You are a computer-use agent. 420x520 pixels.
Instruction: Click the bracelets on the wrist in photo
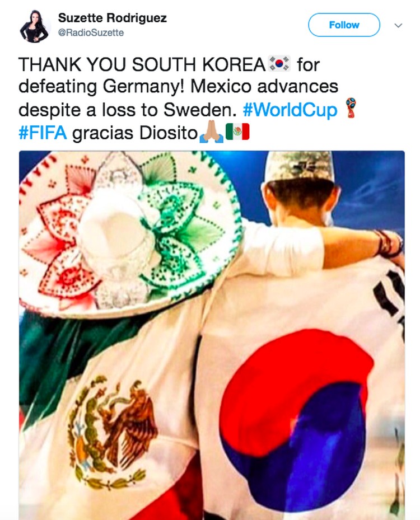coord(388,243)
